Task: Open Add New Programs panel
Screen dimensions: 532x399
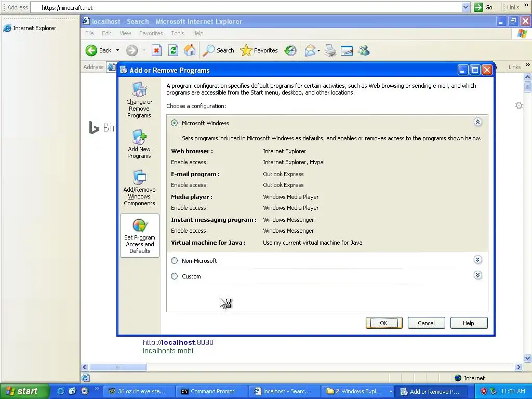Action: pos(139,144)
